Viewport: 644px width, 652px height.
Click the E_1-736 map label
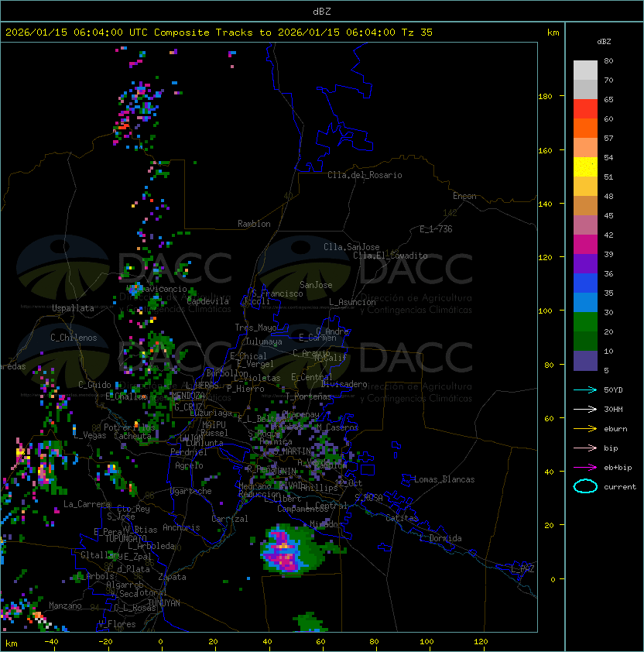tap(436, 229)
